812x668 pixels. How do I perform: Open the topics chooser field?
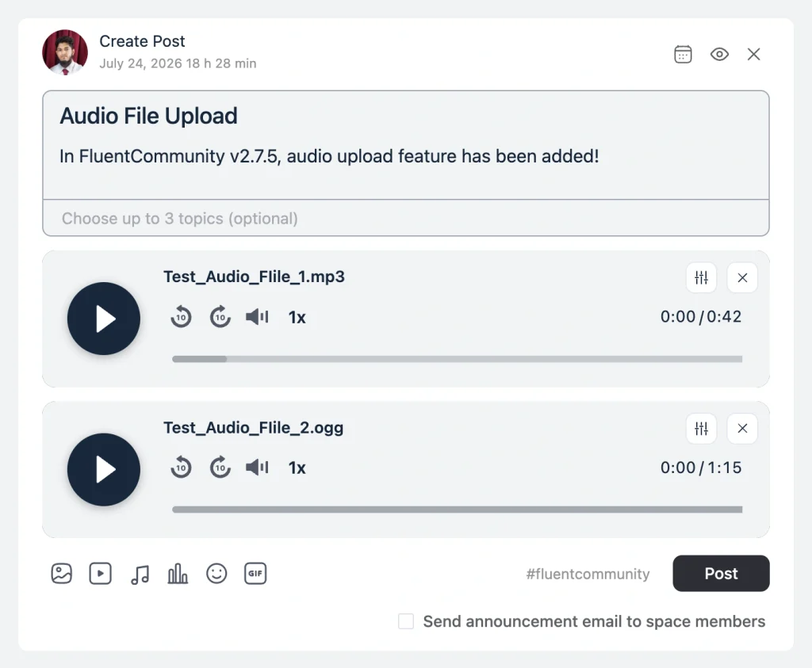tap(405, 219)
